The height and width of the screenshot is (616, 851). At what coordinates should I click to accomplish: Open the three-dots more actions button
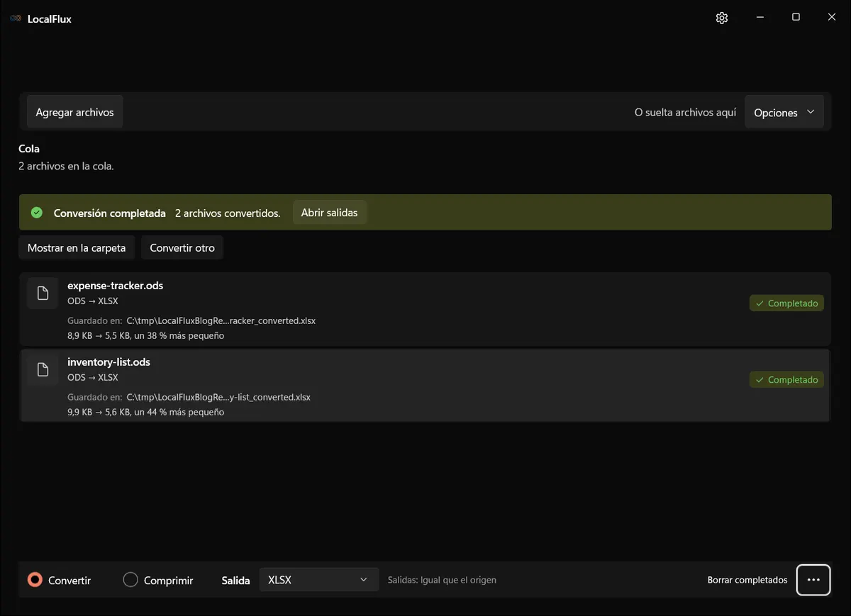(x=813, y=580)
